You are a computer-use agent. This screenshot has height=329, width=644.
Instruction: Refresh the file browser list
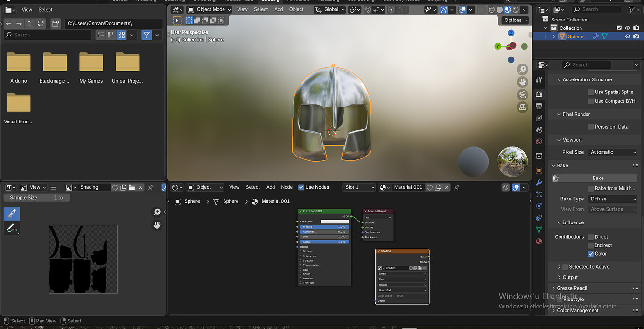click(x=41, y=23)
